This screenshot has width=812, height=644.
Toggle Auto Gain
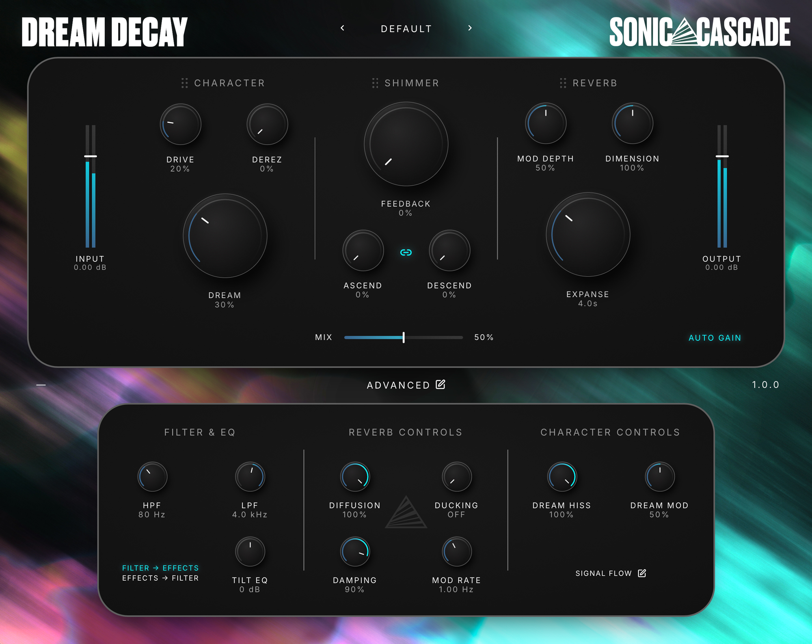coord(715,338)
